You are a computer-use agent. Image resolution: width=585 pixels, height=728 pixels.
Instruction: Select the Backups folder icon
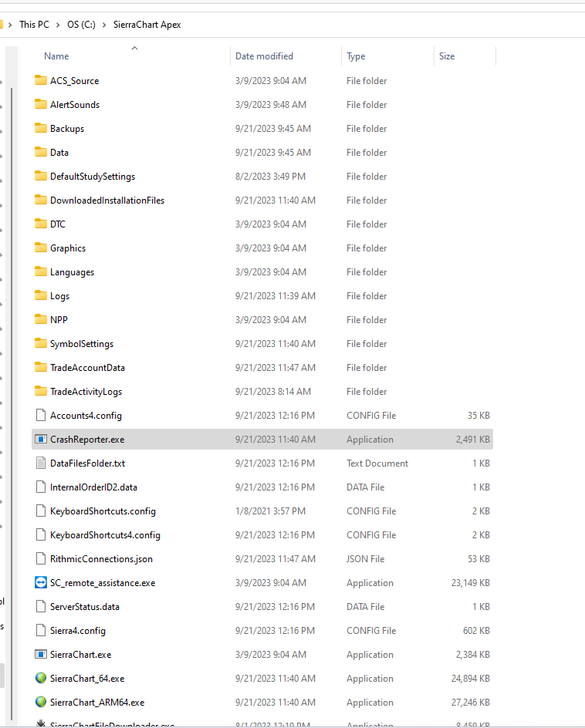point(41,128)
